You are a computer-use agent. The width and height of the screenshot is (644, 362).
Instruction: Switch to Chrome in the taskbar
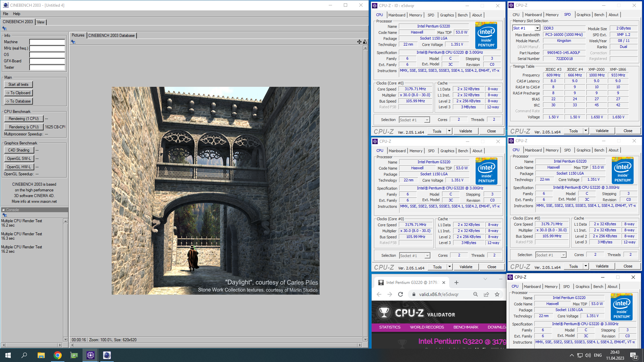(58, 355)
